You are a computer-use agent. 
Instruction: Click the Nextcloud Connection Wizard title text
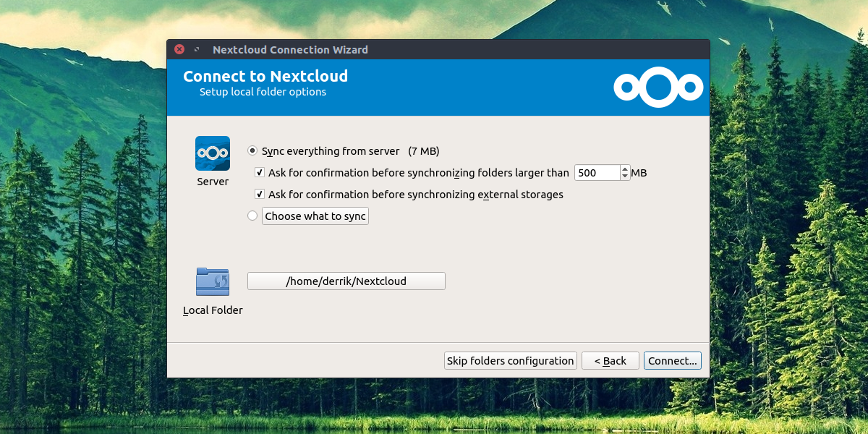click(291, 50)
